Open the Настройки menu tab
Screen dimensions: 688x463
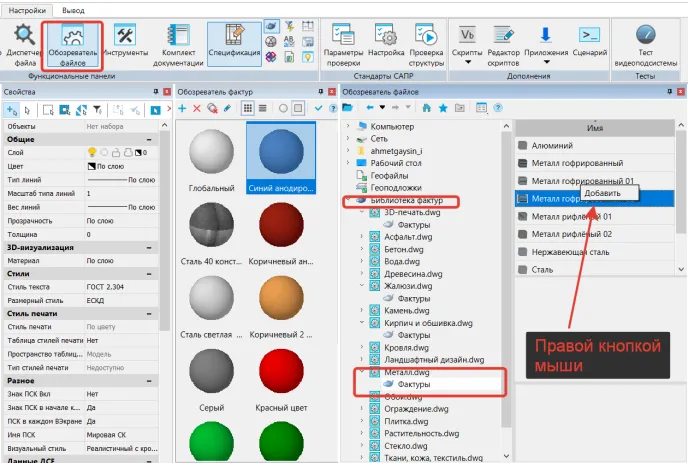[27, 9]
